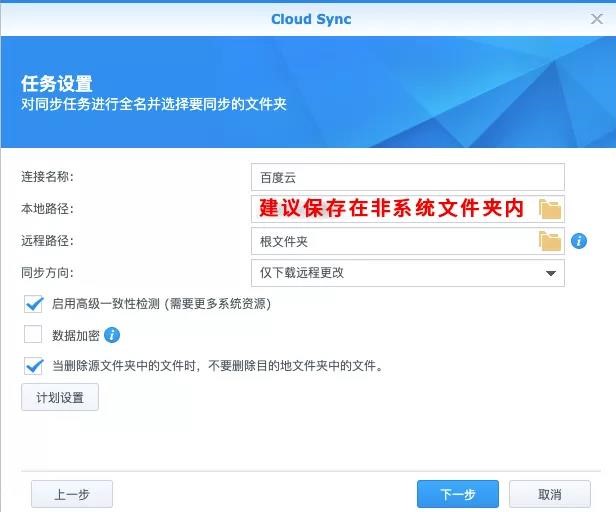Cancel the wizard with 取消
616x512 pixels.
point(550,494)
